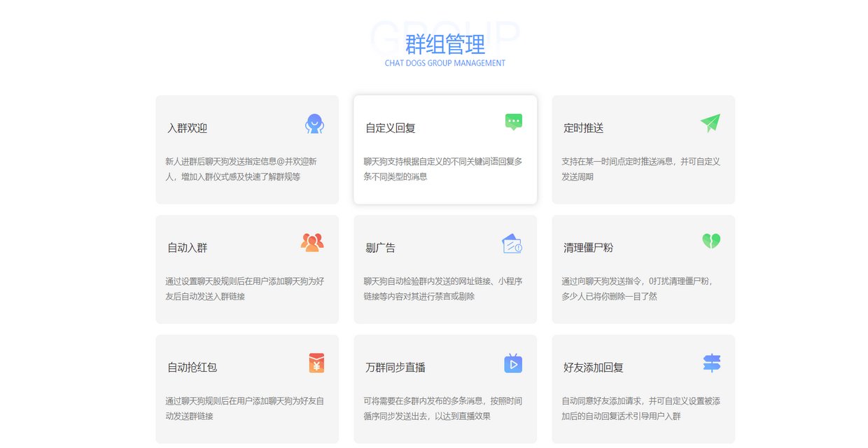The height and width of the screenshot is (448, 868).
Task: Select the envelope inspection icon on 剔广告 card
Action: click(512, 241)
